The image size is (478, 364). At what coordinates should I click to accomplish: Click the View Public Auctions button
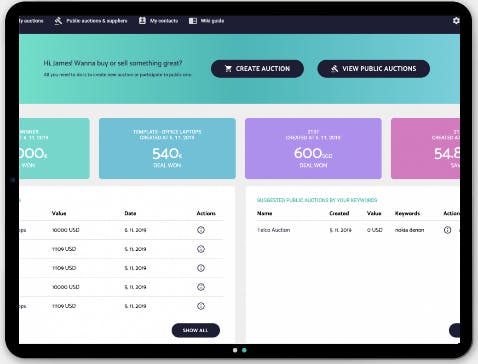coord(374,69)
